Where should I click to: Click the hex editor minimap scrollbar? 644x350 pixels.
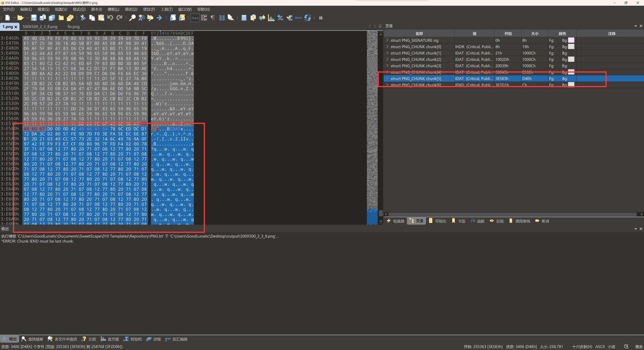[x=372, y=127]
